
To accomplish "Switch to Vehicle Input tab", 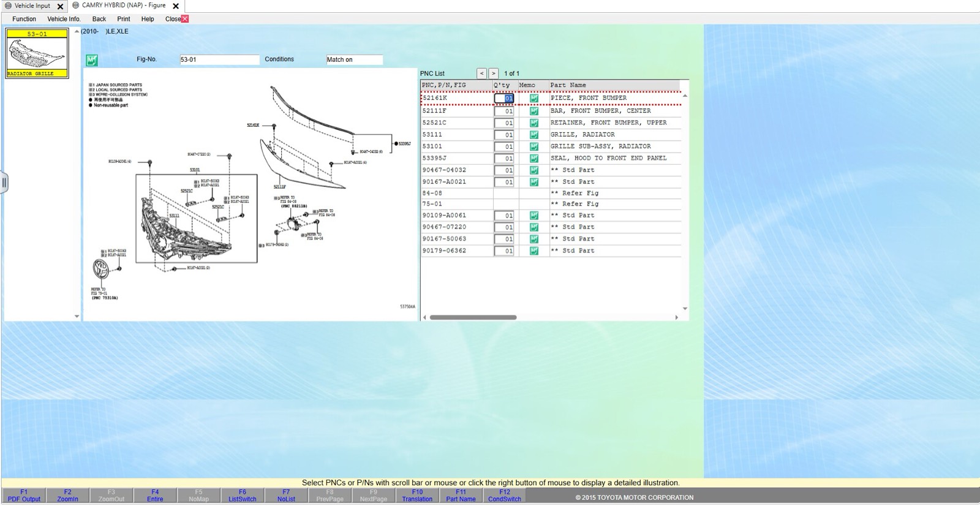I will 32,6.
